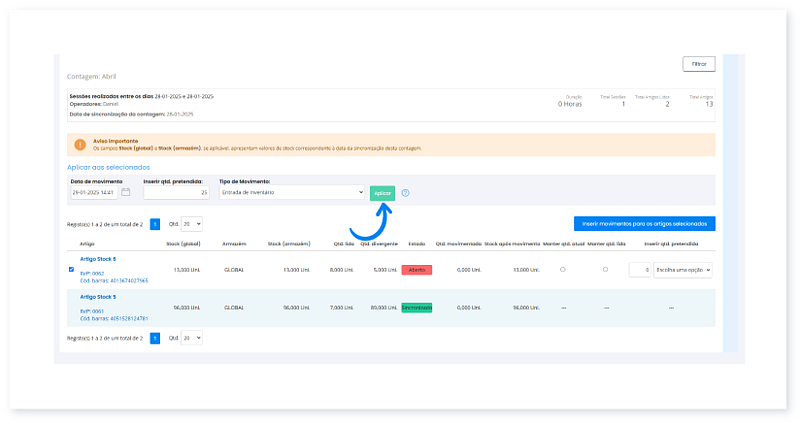
Task: Open the Tipo de Movimento dropdown
Action: coord(292,192)
